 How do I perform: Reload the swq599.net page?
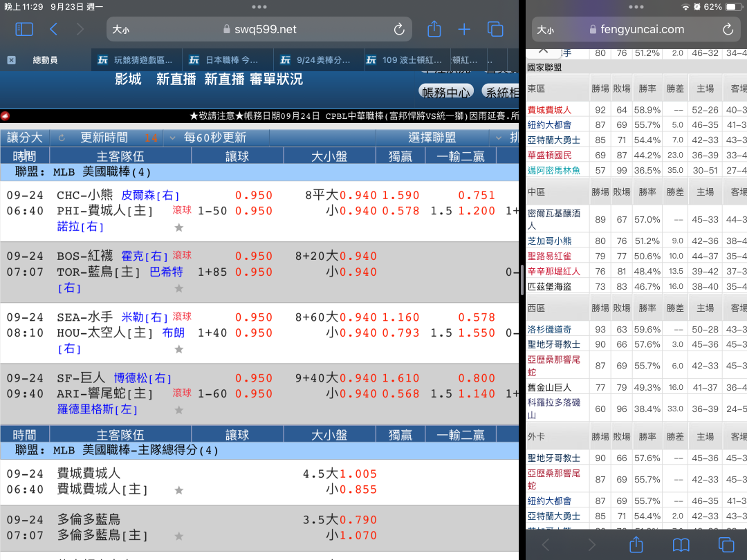click(x=399, y=29)
